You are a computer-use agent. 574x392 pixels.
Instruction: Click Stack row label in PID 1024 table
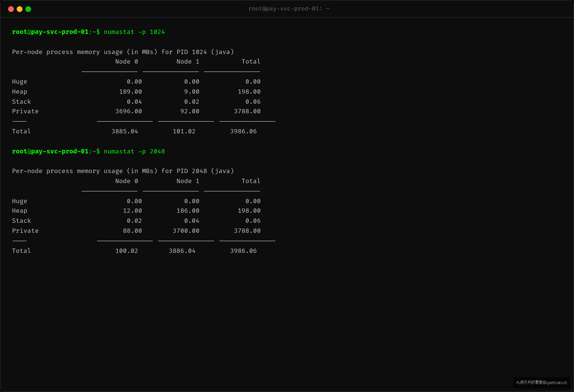click(x=22, y=102)
